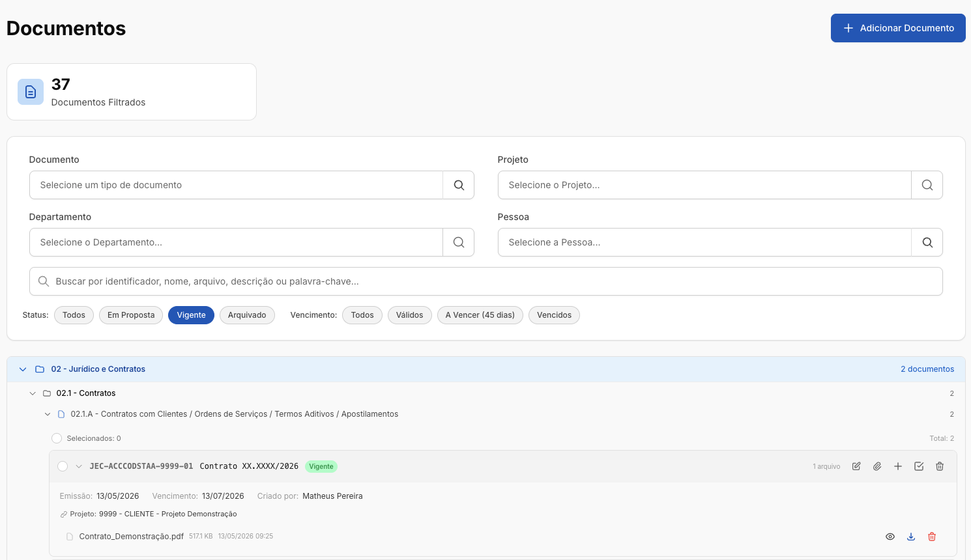
Task: Click the creator name Matheus Pereira
Action: (x=332, y=496)
